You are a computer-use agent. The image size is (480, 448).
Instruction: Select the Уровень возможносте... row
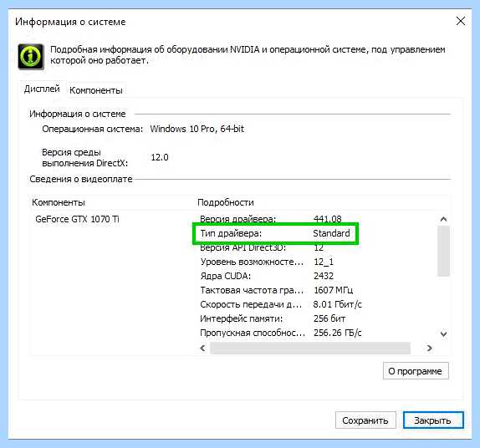[x=267, y=262]
